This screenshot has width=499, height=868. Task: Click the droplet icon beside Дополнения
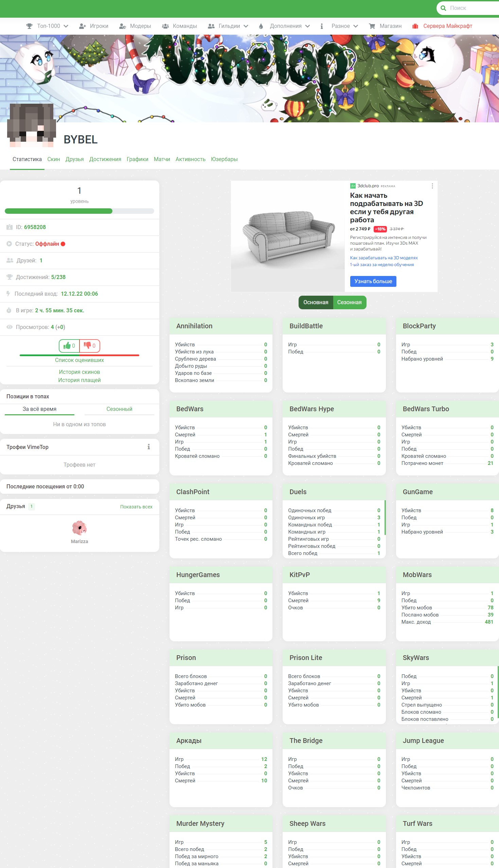[261, 26]
